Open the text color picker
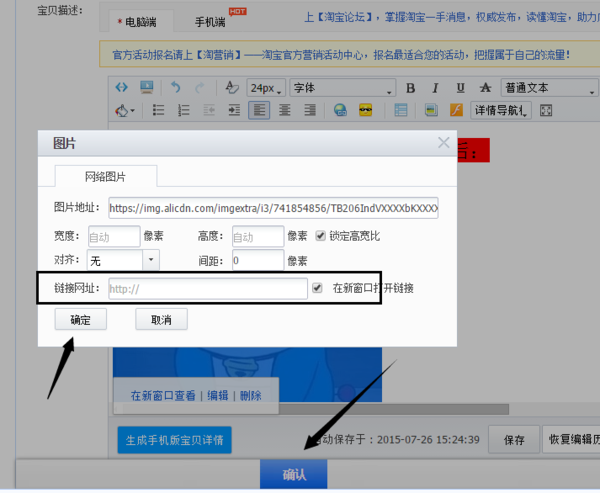The image size is (600, 493). [124, 110]
